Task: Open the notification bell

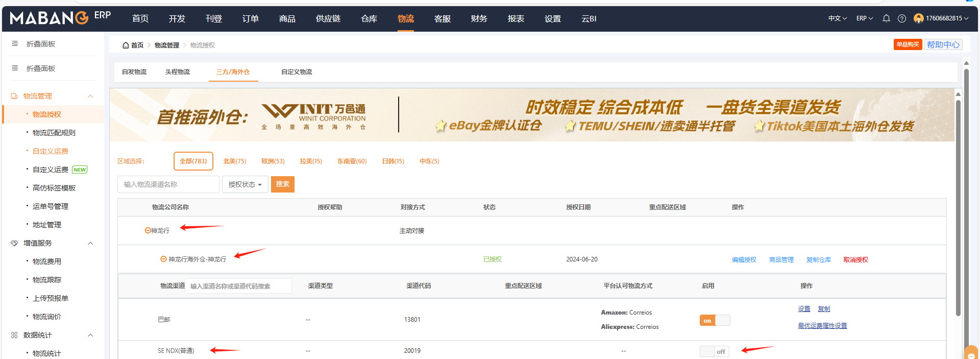Action: coord(886,18)
